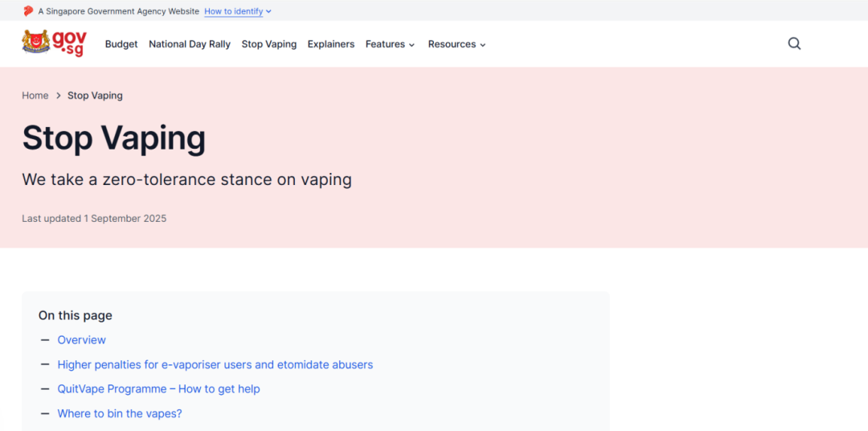
Task: Click the Stop Vaping breadcrumb item
Action: coord(95,96)
